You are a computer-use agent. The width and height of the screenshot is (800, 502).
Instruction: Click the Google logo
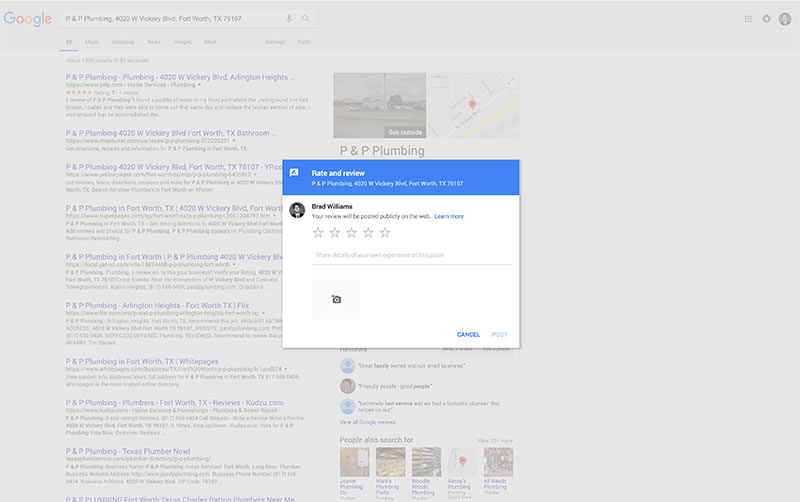pyautogui.click(x=28, y=19)
